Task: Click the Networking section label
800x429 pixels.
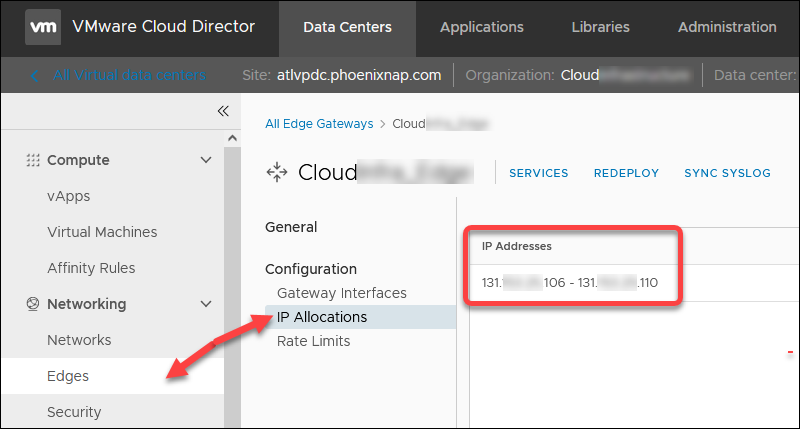Action: (87, 304)
